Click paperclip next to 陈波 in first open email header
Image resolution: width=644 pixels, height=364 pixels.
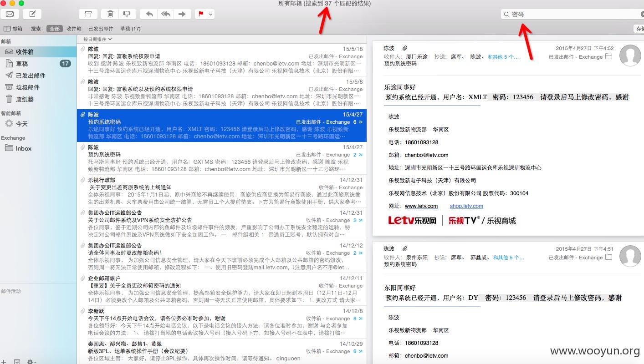point(404,48)
